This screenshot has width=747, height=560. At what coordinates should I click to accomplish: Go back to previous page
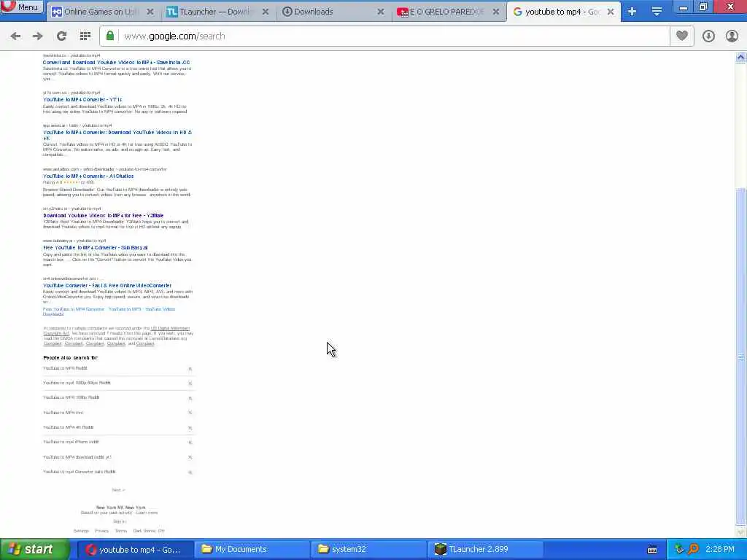(x=15, y=36)
